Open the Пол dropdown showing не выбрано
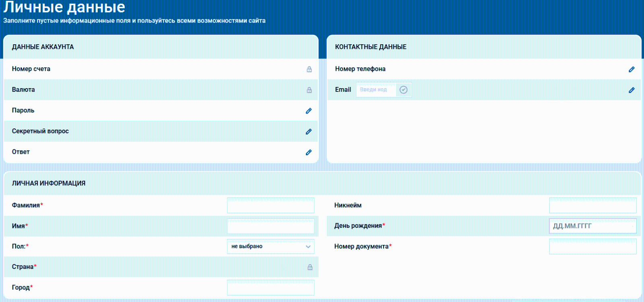This screenshot has width=644, height=302. (x=266, y=246)
